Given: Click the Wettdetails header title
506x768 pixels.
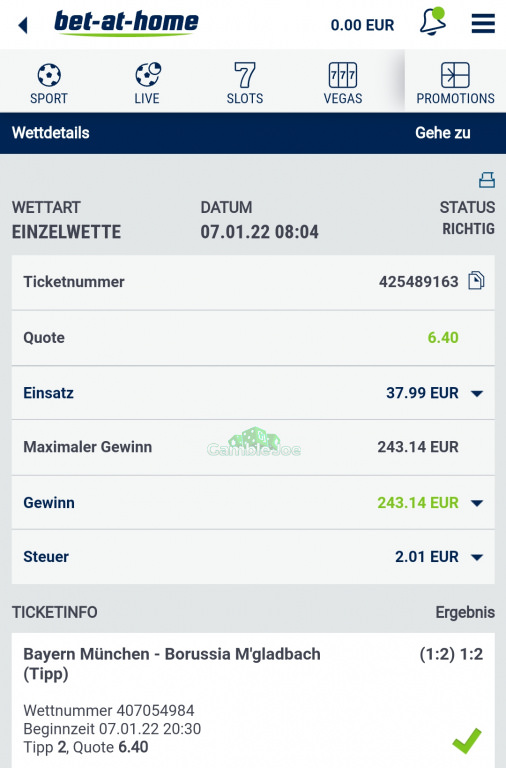Looking at the screenshot, I should click(50, 133).
